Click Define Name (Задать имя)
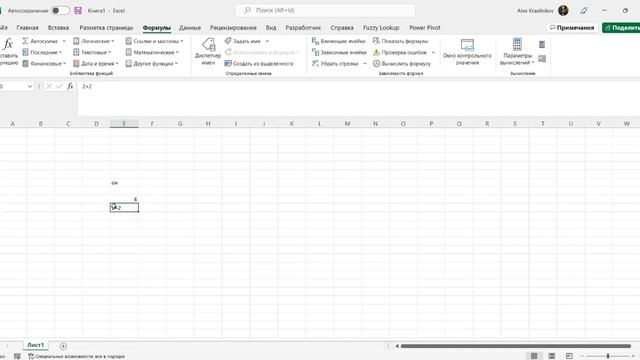 [243, 41]
